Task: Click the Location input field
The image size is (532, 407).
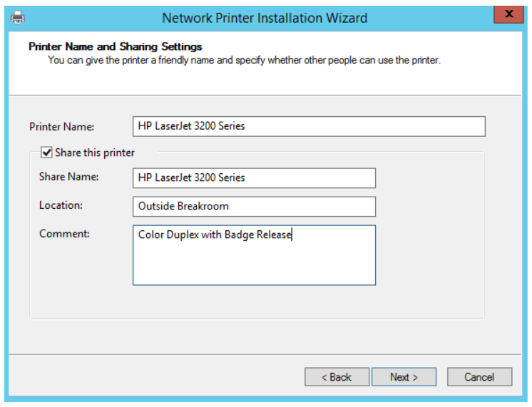Action: click(254, 207)
